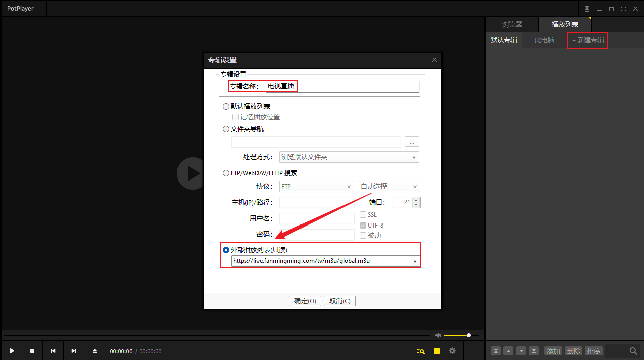Open the control panel gear icon
Image resolution: width=644 pixels, height=360 pixels.
(452, 351)
